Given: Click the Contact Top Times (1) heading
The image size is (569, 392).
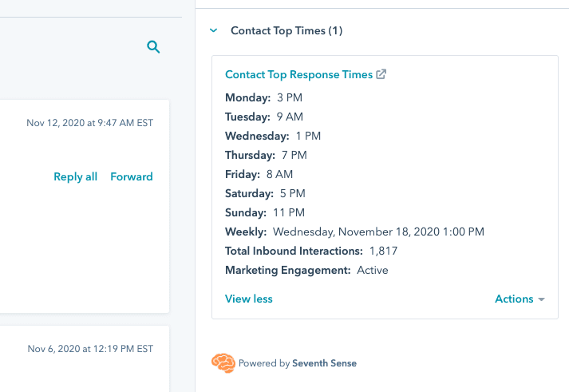Looking at the screenshot, I should (x=286, y=30).
